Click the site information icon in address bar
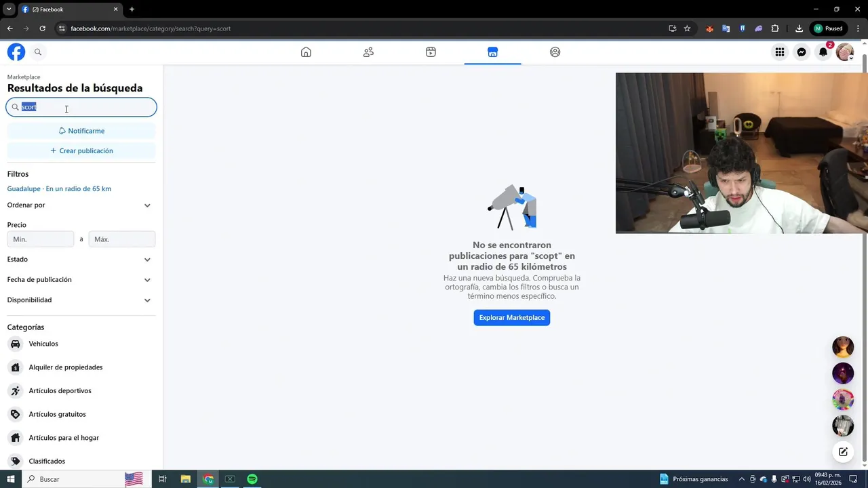868x488 pixels. (61, 28)
